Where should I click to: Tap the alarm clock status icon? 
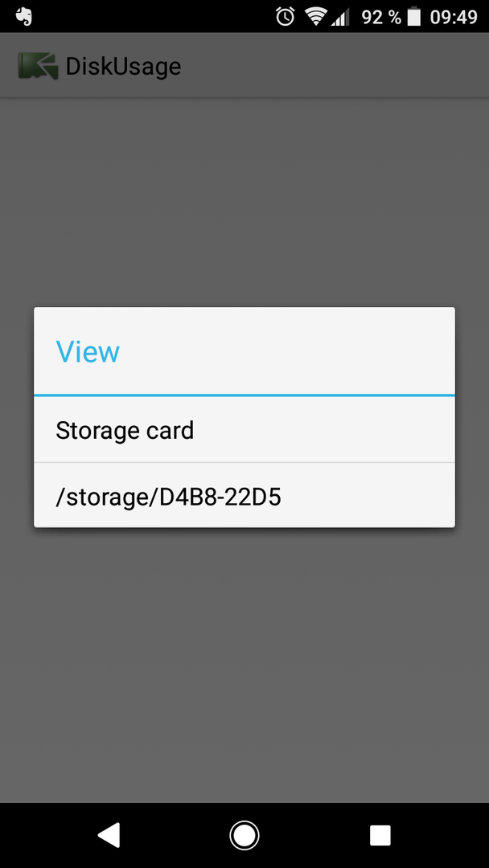click(286, 17)
